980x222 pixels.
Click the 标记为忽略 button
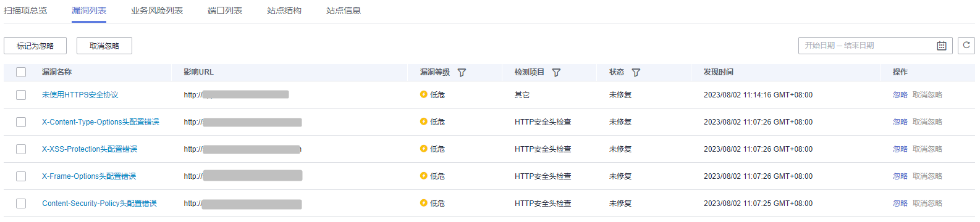pyautogui.click(x=35, y=46)
